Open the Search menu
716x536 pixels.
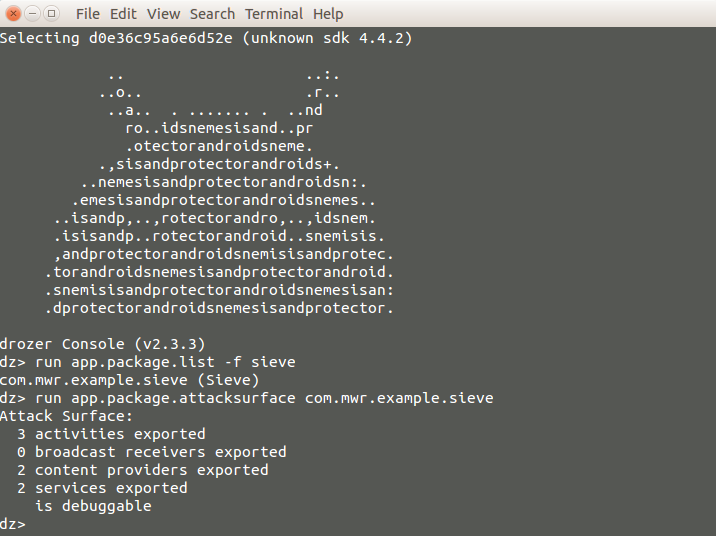(x=212, y=14)
